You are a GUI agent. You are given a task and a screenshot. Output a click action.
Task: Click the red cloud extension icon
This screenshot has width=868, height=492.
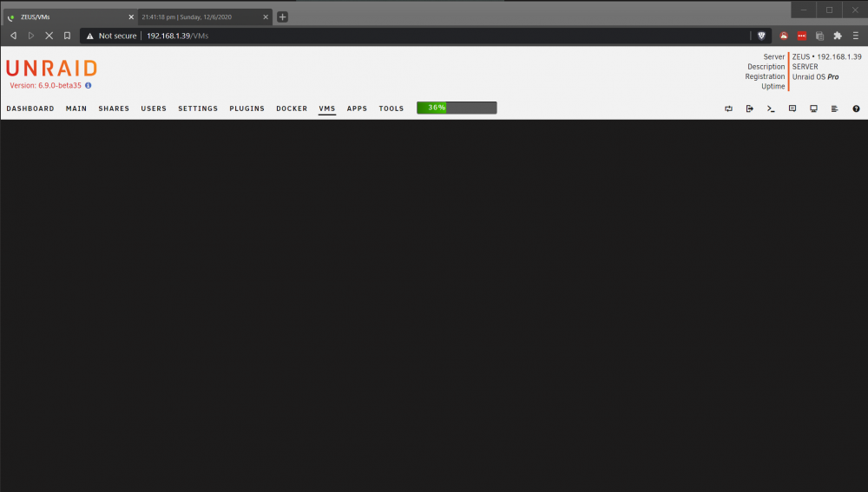pyautogui.click(x=784, y=36)
